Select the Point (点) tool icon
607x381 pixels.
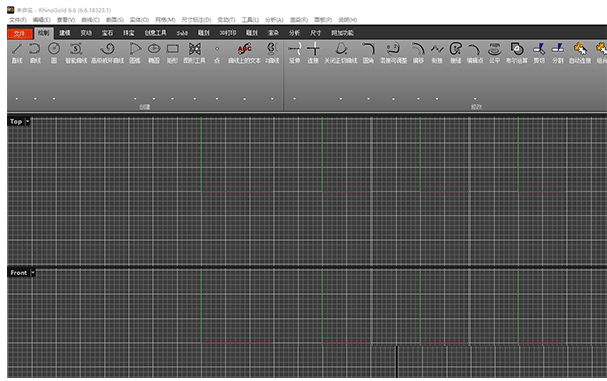[x=217, y=49]
